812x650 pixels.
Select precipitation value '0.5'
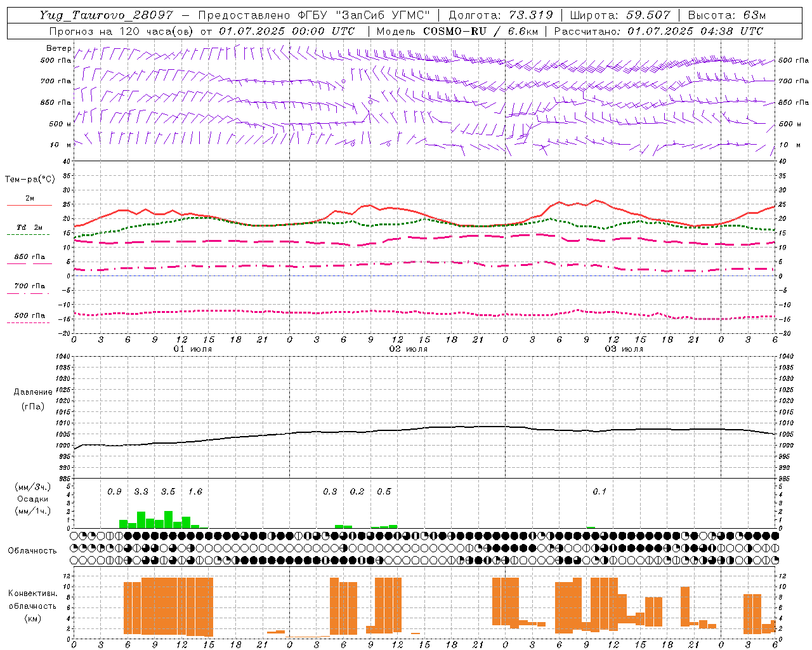pyautogui.click(x=384, y=491)
